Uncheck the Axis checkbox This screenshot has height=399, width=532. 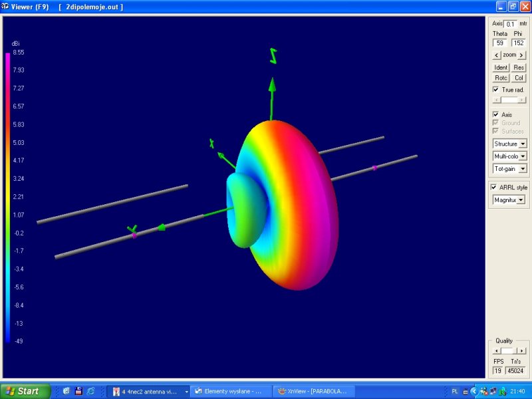495,114
